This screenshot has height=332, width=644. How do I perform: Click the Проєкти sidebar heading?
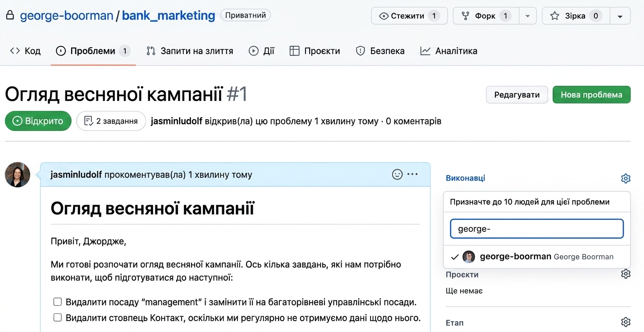462,275
